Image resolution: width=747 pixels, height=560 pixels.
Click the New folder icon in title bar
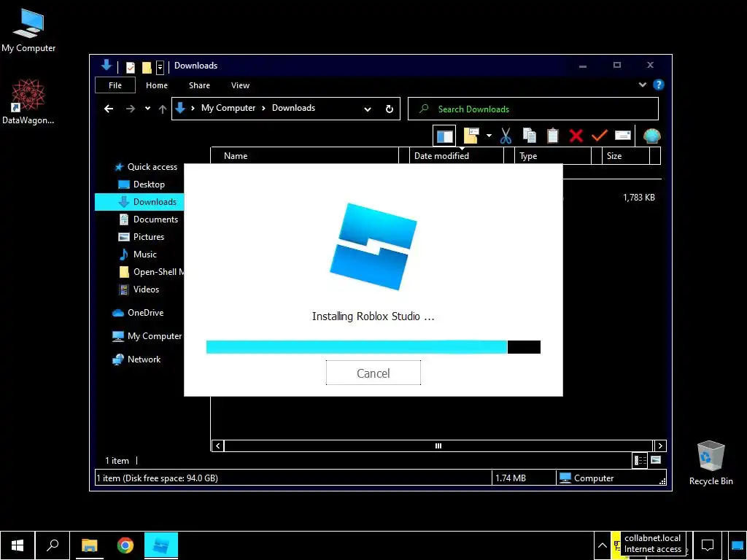tap(147, 67)
